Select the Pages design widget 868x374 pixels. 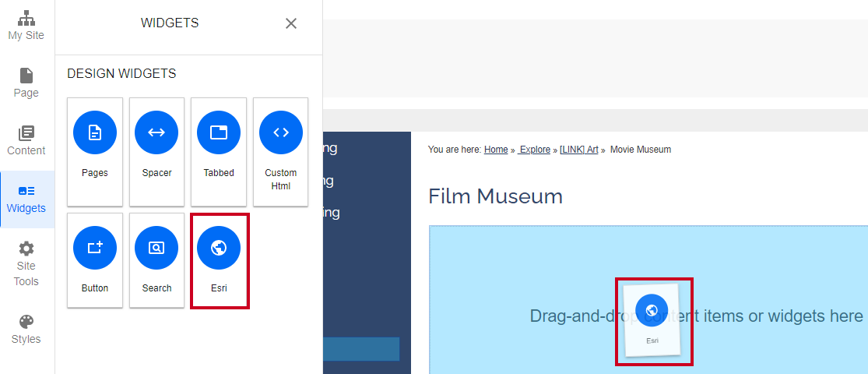95,152
